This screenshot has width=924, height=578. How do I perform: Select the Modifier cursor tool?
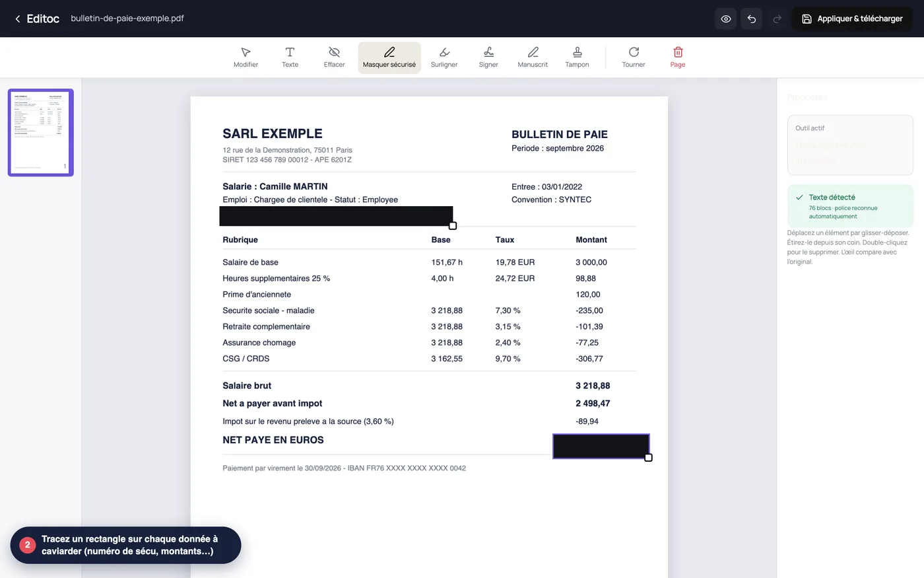pyautogui.click(x=246, y=57)
